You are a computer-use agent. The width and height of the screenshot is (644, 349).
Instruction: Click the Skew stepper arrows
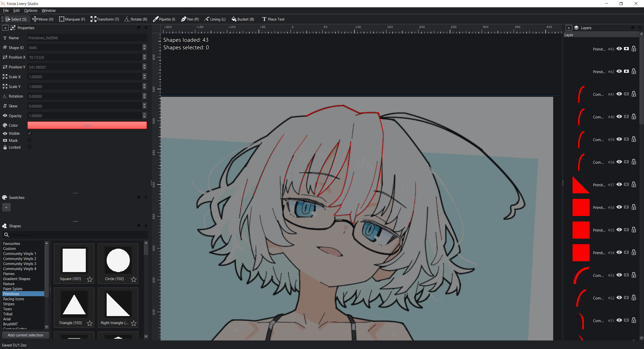tap(144, 106)
